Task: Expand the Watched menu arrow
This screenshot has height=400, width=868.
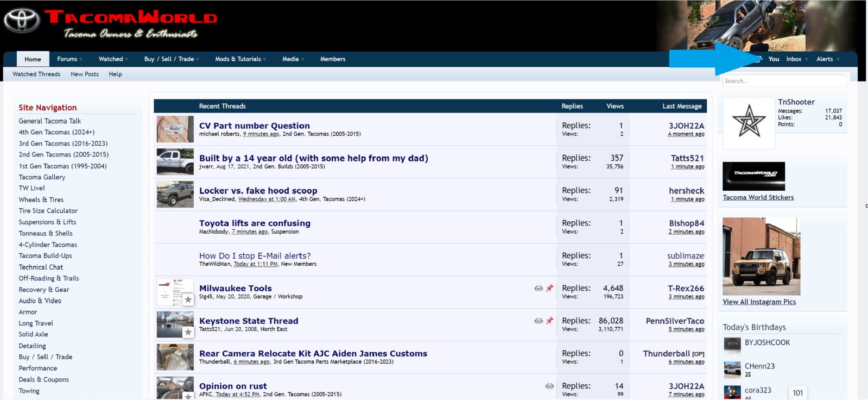Action: coord(126,59)
